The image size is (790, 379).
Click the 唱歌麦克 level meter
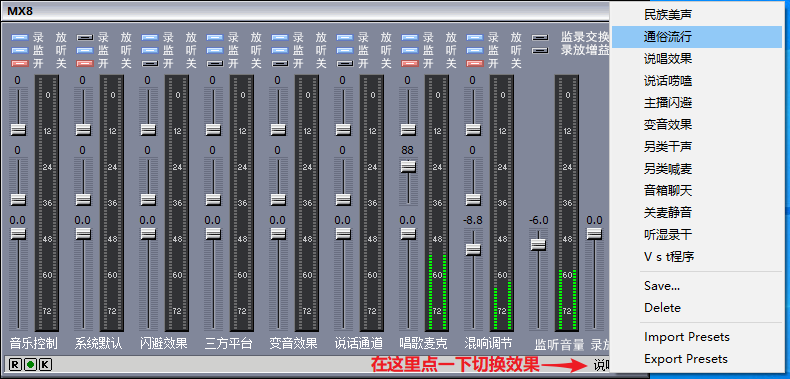437,203
